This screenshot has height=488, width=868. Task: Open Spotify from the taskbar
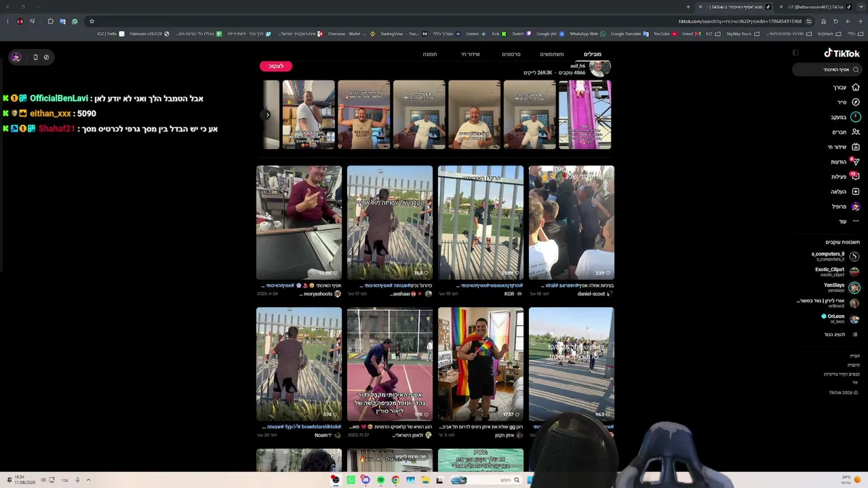click(x=380, y=480)
